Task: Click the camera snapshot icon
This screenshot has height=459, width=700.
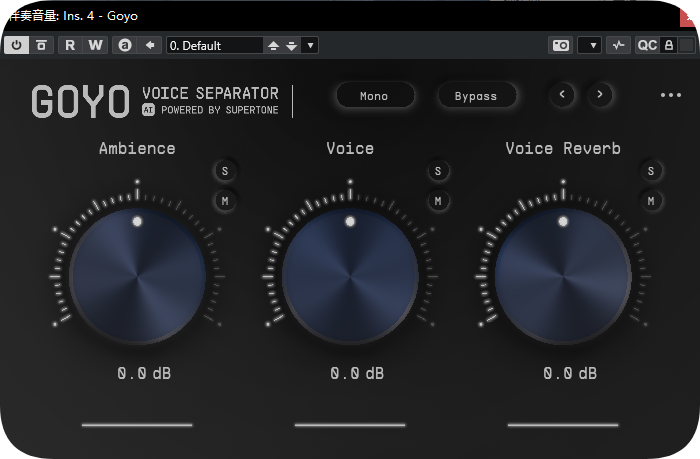Action: pos(561,45)
